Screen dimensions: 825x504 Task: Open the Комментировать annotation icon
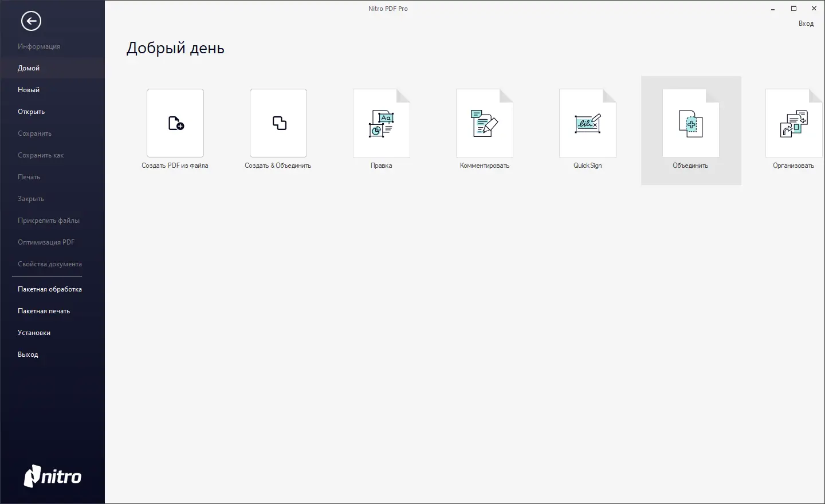pos(485,123)
